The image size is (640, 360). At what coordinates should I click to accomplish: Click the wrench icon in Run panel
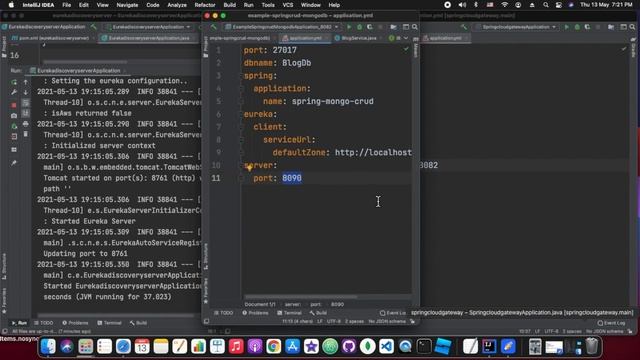14,92
